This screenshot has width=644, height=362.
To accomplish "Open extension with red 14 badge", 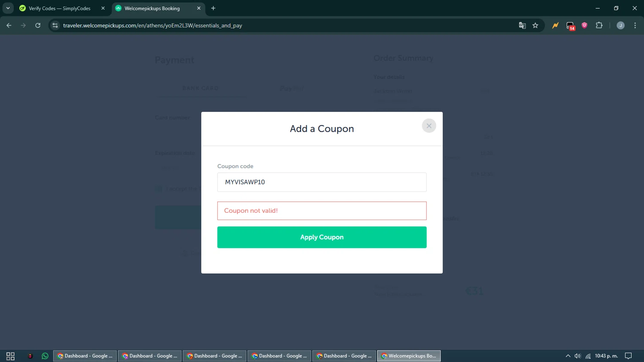I will click(x=570, y=26).
